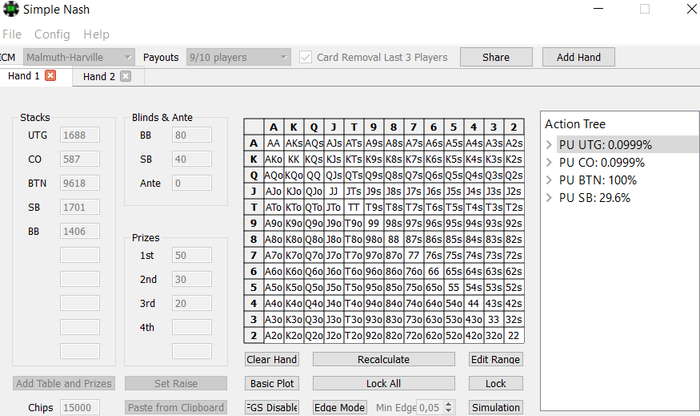Open the File menu

coord(12,34)
